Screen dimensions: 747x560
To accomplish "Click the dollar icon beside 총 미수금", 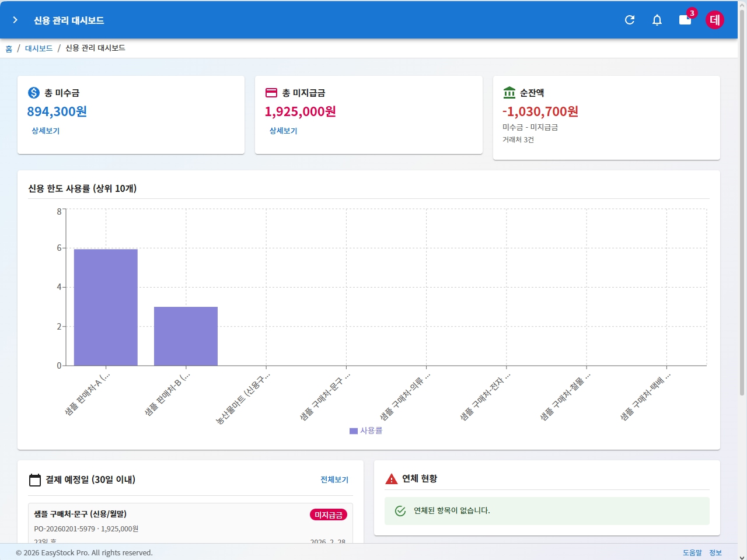I will pos(34,93).
